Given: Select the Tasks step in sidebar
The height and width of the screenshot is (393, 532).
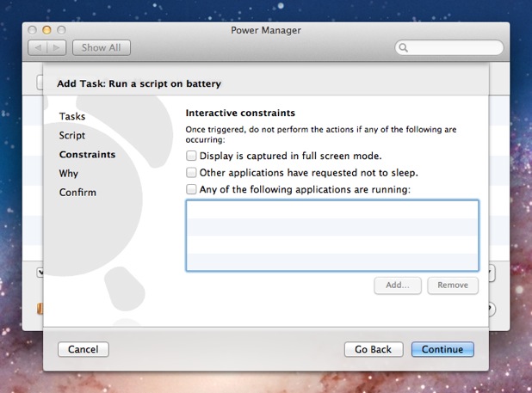Looking at the screenshot, I should pos(72,116).
